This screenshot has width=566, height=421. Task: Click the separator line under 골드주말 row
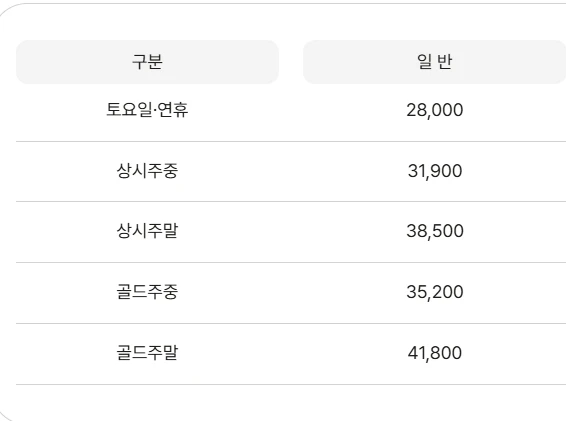291,385
